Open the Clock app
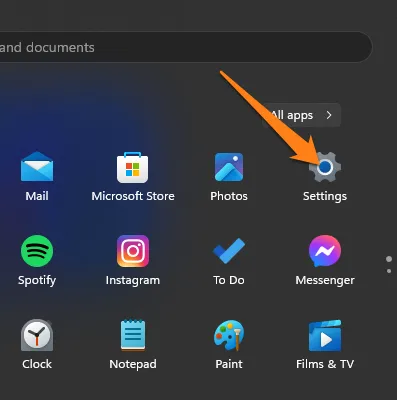Image resolution: width=397 pixels, height=400 pixels. [37, 335]
